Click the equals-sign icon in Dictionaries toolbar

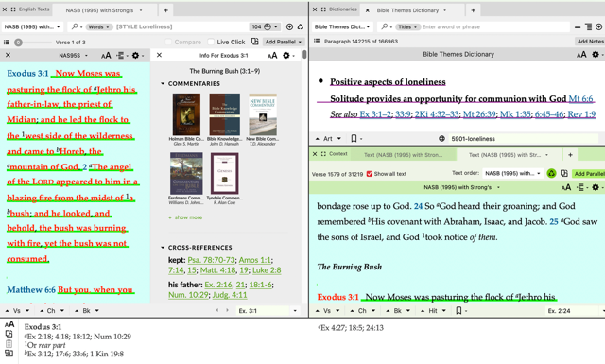[x=578, y=26]
